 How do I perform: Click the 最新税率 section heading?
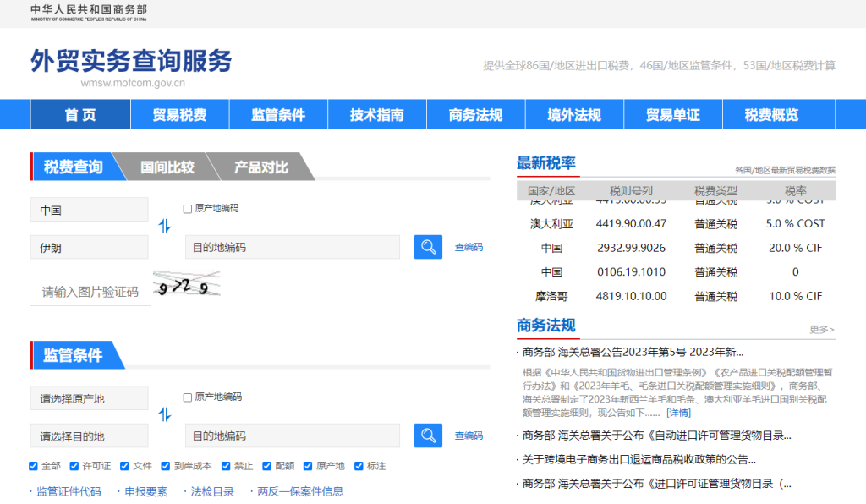[546, 163]
